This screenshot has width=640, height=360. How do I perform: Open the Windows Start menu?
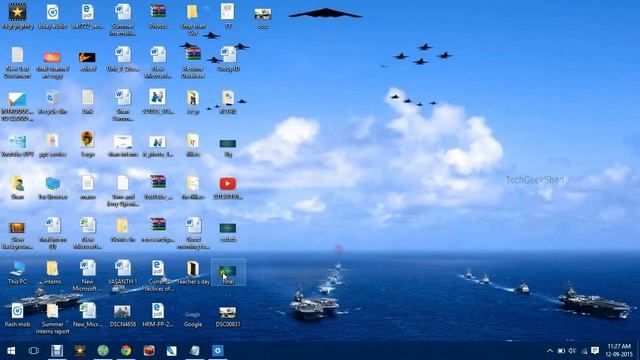pos(11,351)
